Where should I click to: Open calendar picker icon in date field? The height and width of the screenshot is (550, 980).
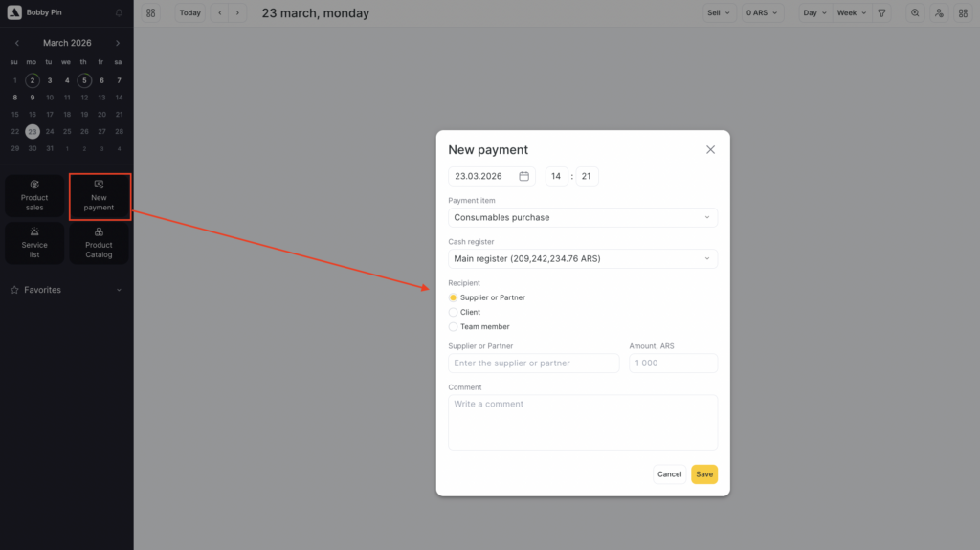[x=523, y=176]
